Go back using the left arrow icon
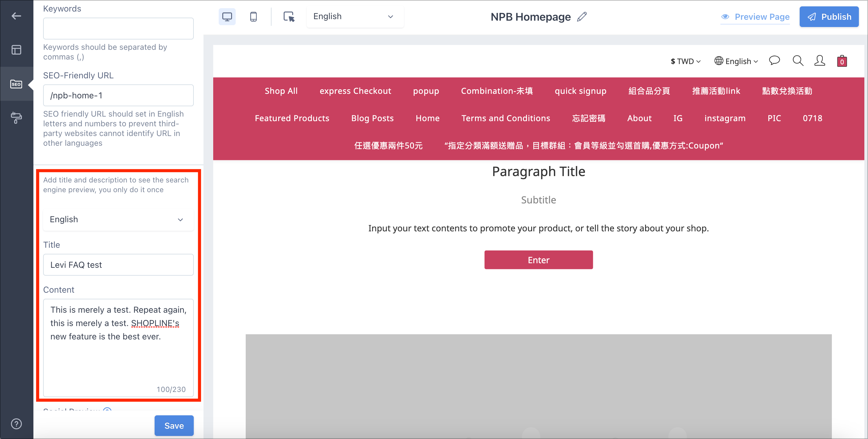 click(16, 16)
